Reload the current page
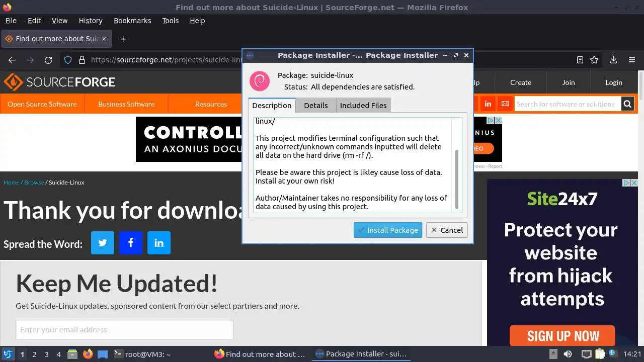This screenshot has width=644, height=362. pos(48,60)
